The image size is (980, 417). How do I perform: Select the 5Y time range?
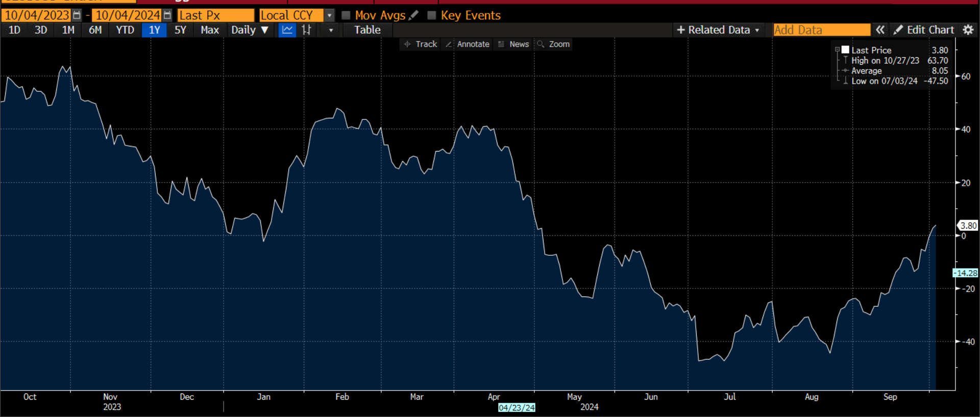(180, 30)
